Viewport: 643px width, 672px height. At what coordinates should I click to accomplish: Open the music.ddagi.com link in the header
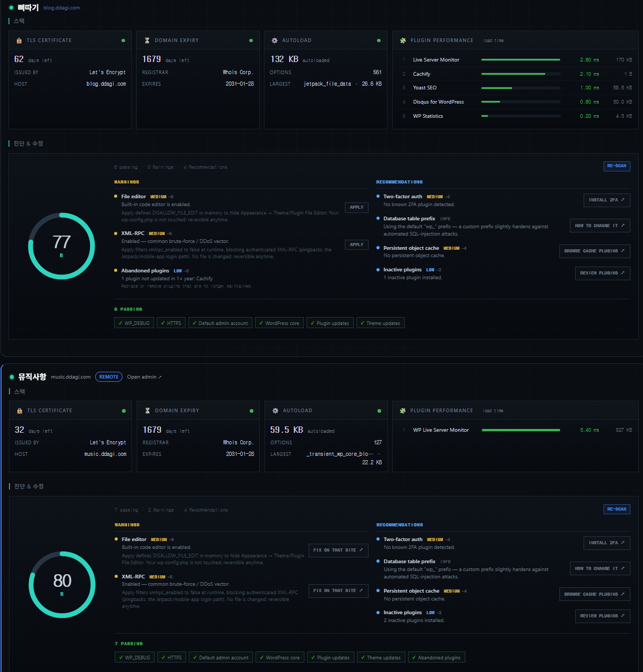[70, 377]
